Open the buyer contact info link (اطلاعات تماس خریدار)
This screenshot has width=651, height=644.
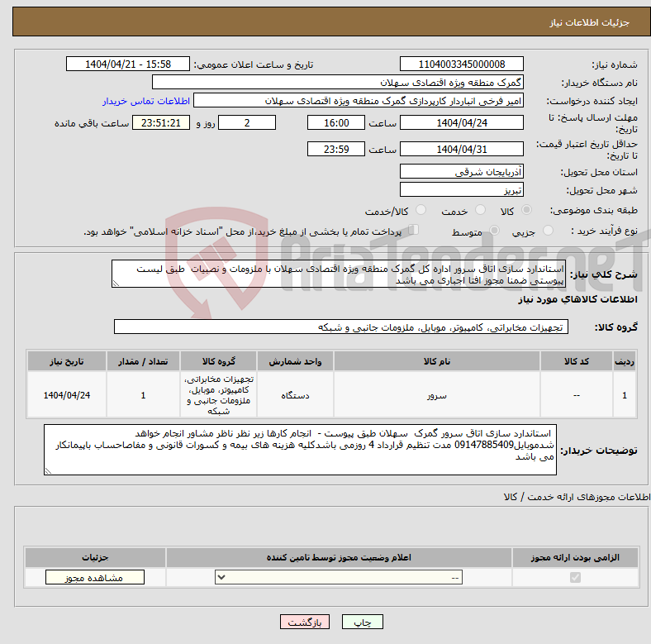146,101
